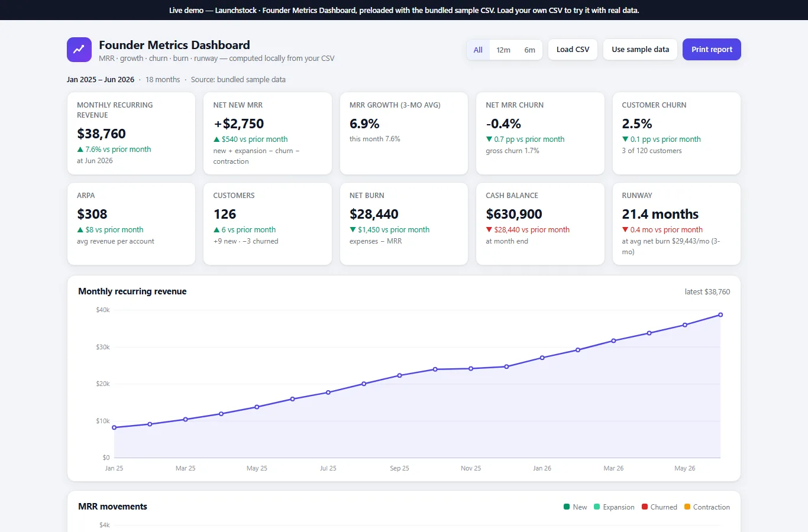This screenshot has width=808, height=532.
Task: Click Use sample data button
Action: 640,50
